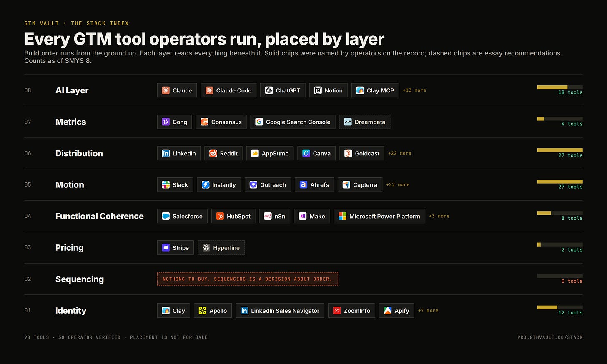Viewport: 607px width, 364px height.
Task: Click the Goldcast logo icon
Action: coord(348,153)
